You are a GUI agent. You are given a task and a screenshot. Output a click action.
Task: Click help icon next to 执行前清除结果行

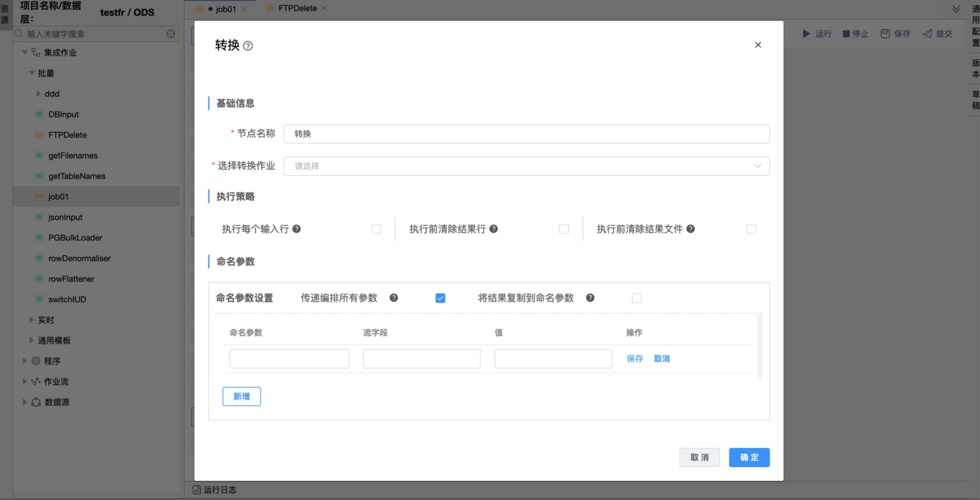[494, 229]
